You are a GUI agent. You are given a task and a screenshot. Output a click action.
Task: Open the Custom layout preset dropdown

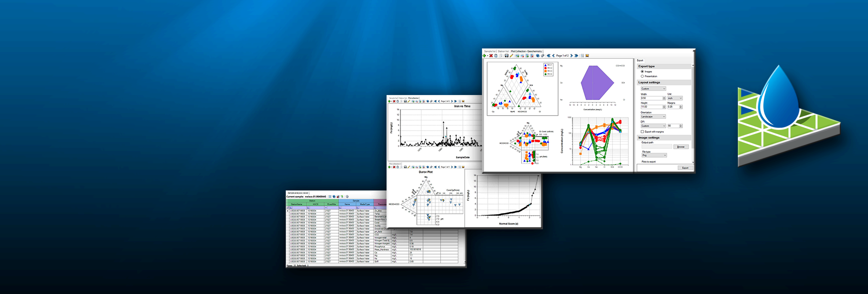653,89
